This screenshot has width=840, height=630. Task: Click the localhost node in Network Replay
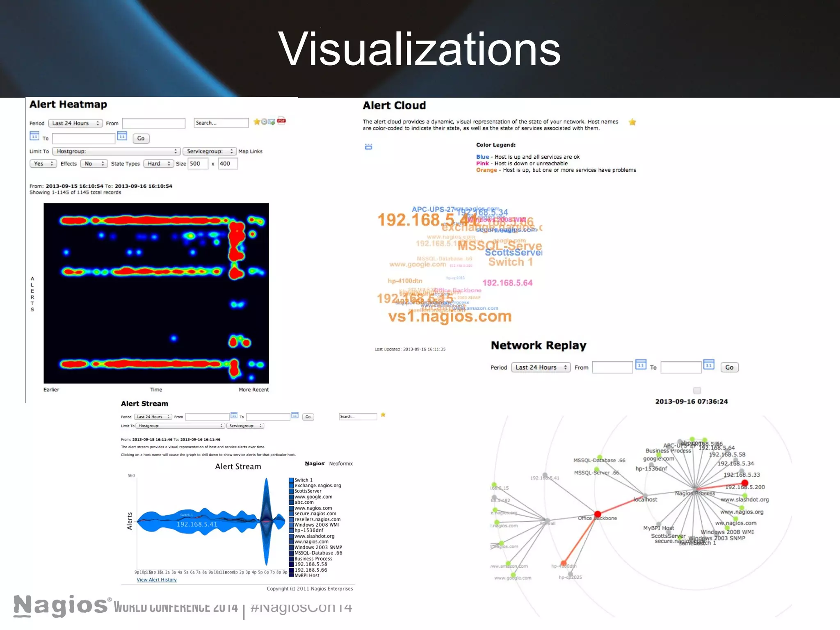645,495
